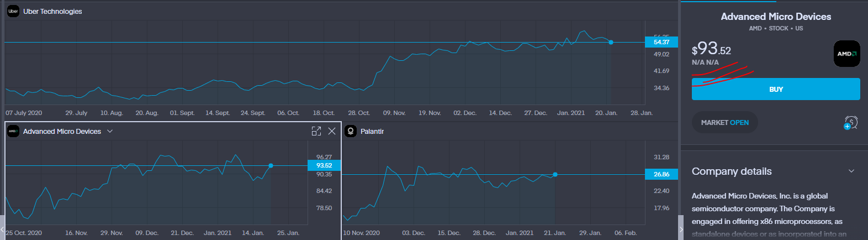Click the 54.37 current price tag on Uber chart
This screenshot has height=240, width=868.
click(661, 42)
